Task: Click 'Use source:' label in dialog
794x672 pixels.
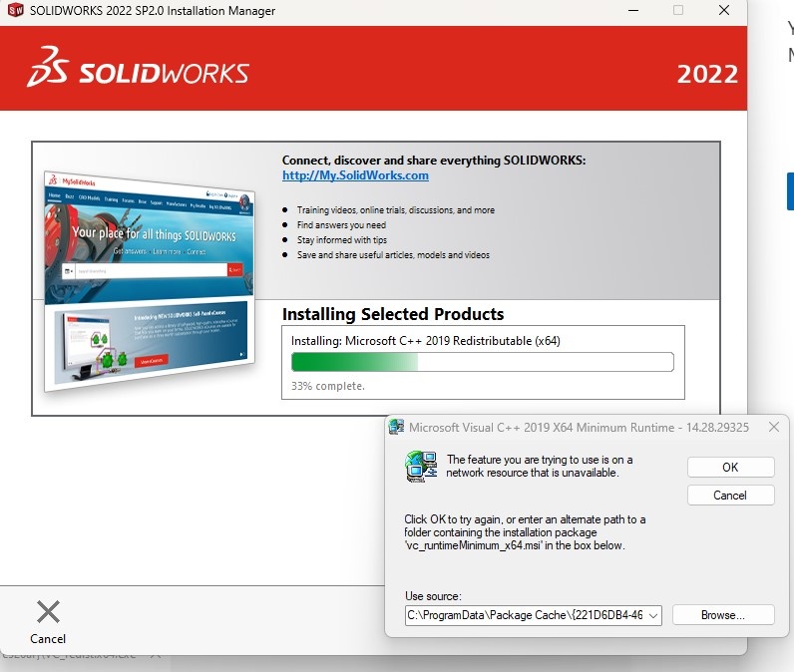Action: 433,595
